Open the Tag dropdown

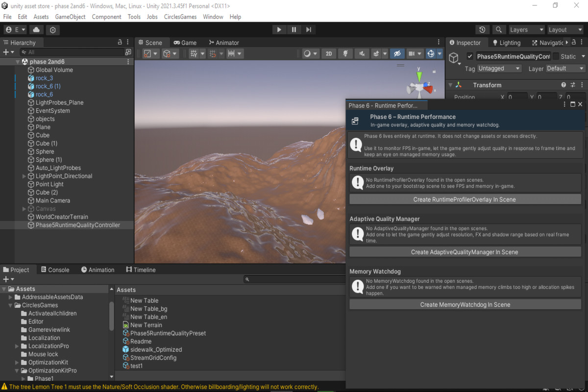(x=499, y=69)
